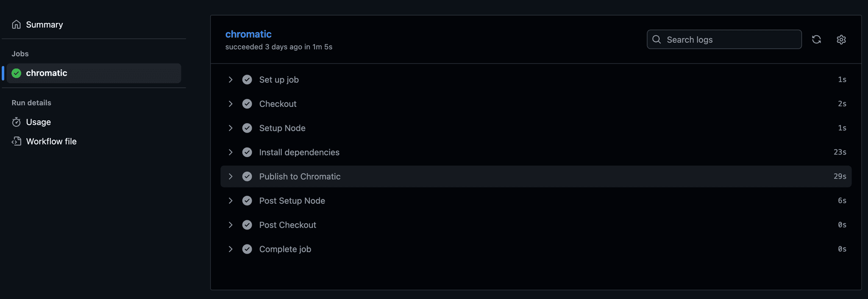Click the Workflow file code icon
868x299 pixels.
click(17, 141)
